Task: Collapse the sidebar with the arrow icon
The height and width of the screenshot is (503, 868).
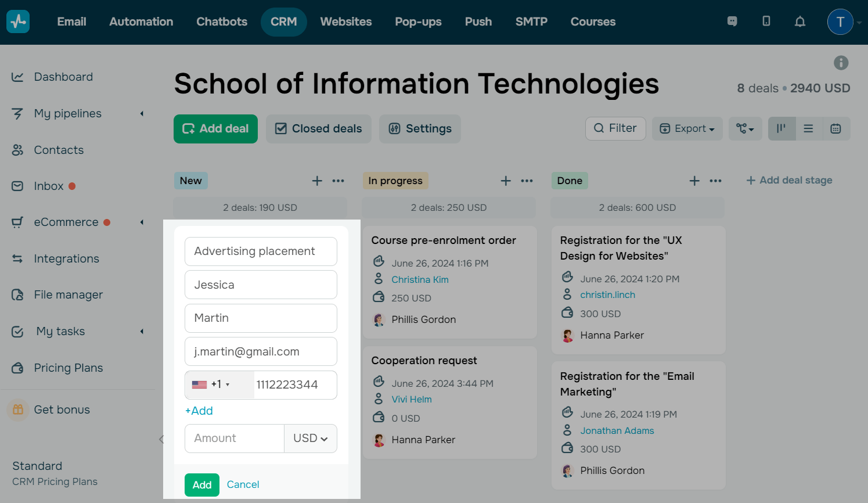Action: (x=161, y=440)
